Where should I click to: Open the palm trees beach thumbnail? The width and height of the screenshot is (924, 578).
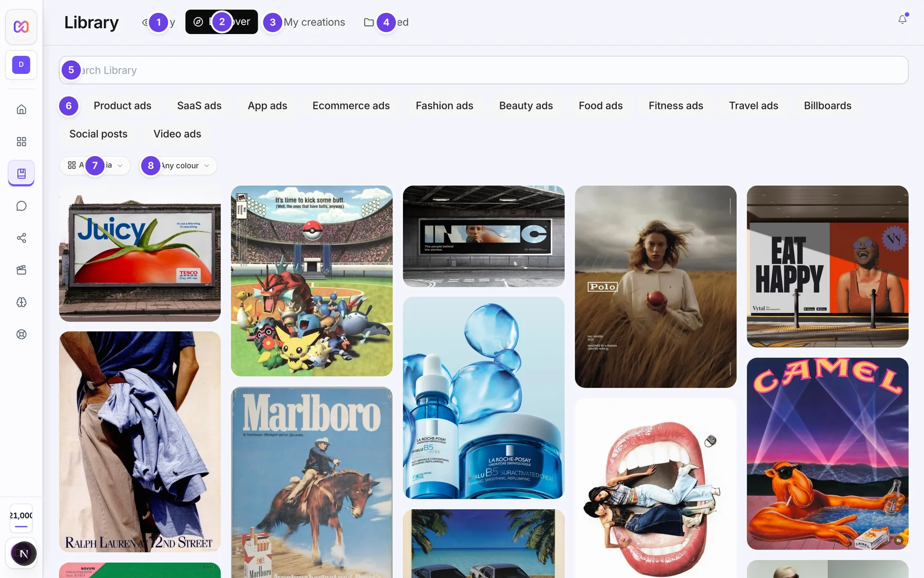click(x=484, y=544)
